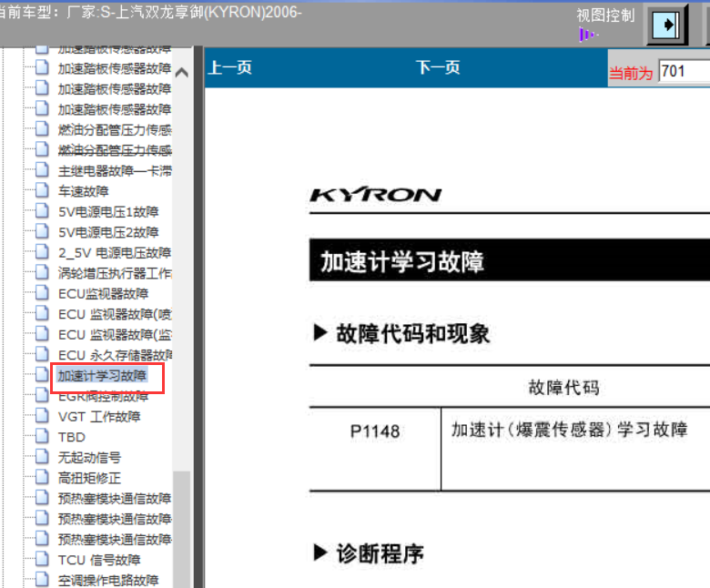Open tree item 5V电源电压1故障

108,212
